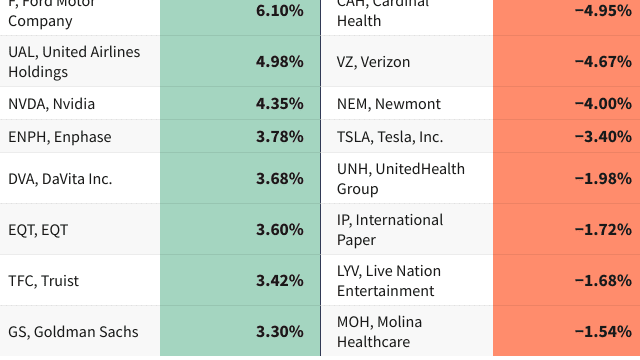Click the EQT, EQT stock name

pyautogui.click(x=38, y=230)
